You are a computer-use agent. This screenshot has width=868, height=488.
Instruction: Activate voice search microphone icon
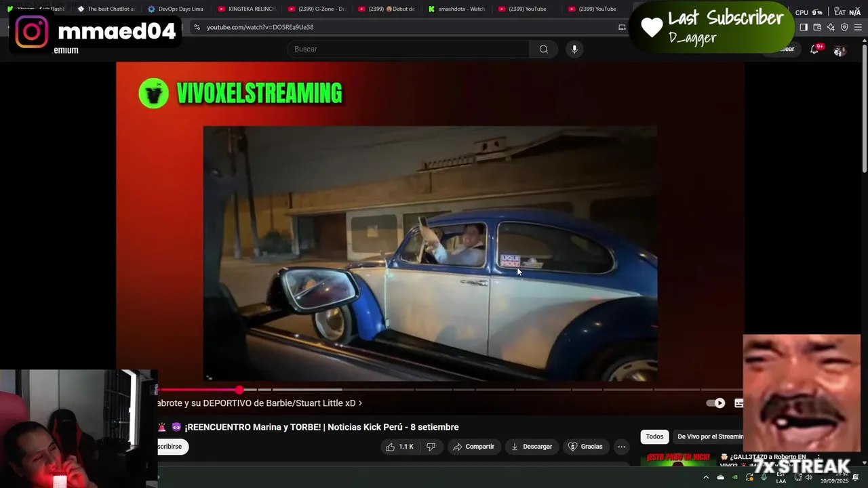574,49
